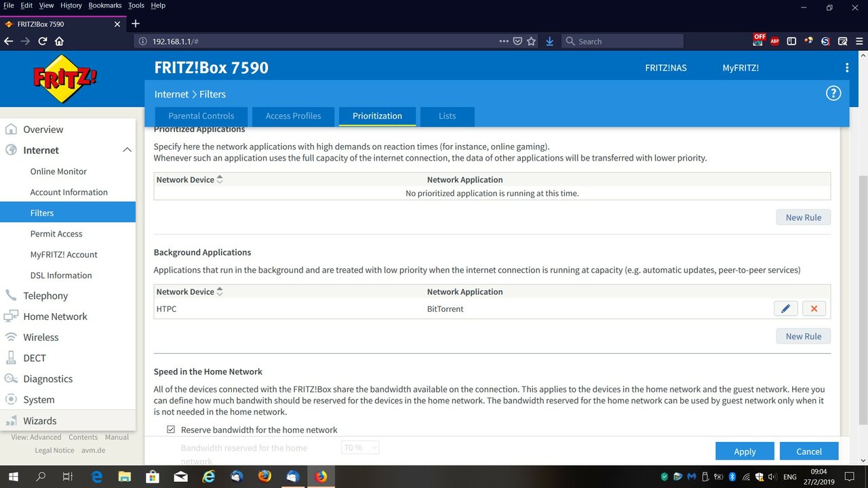
Task: Click the View: Advanced footer link
Action: [x=36, y=437]
